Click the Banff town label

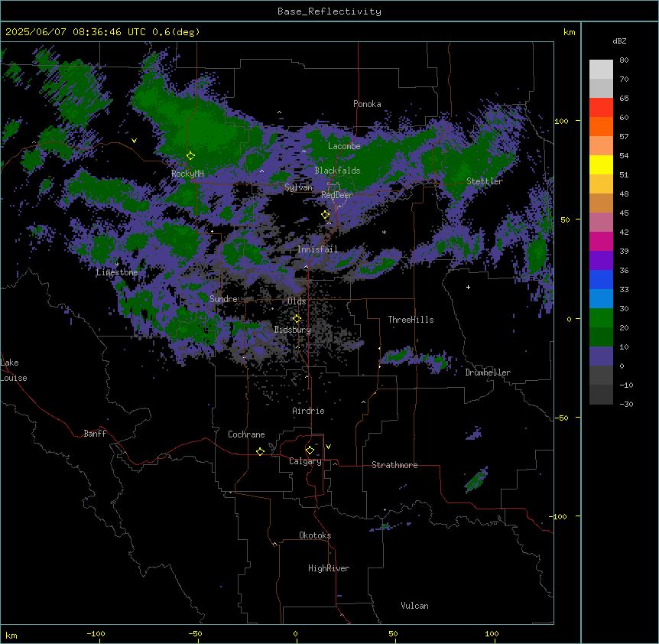[x=95, y=434]
